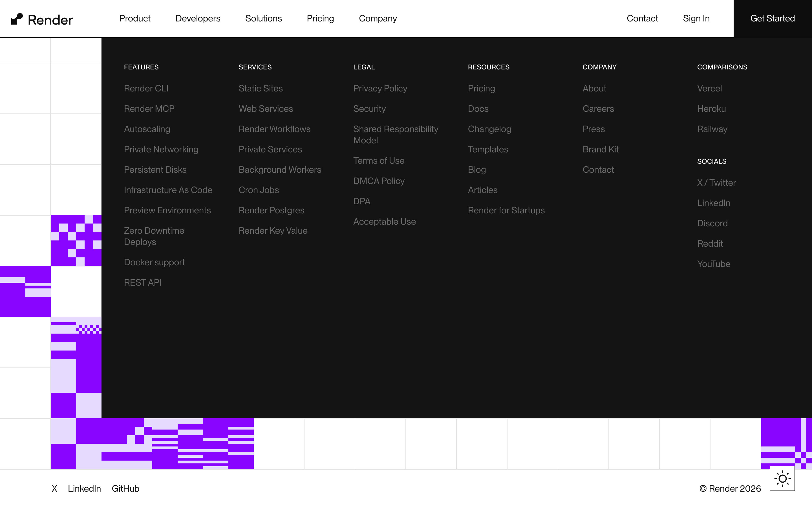Compare with Railway link
The width and height of the screenshot is (812, 508).
(x=712, y=129)
